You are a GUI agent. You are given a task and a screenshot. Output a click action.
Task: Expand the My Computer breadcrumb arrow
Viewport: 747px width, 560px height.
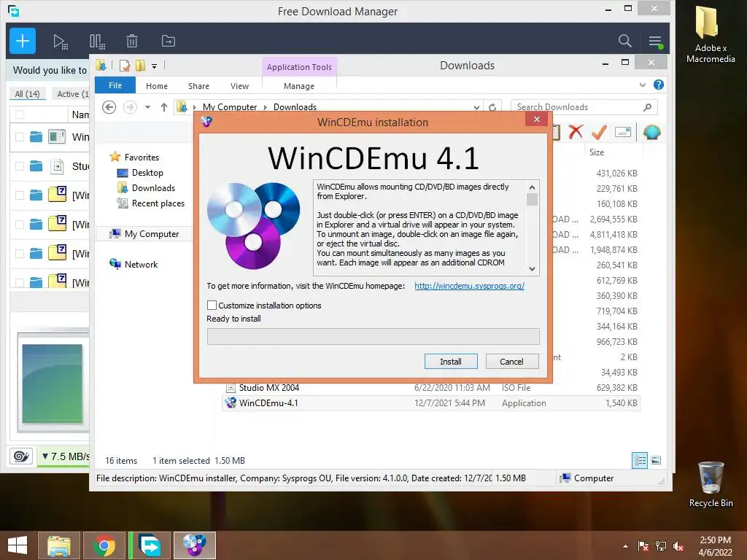click(x=266, y=107)
